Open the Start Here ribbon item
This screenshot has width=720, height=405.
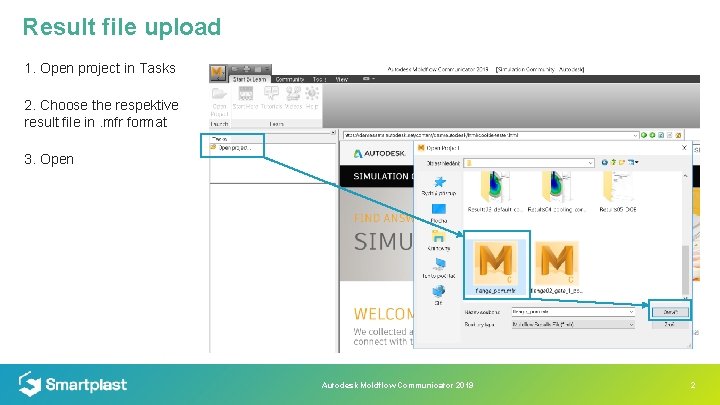coord(245,98)
